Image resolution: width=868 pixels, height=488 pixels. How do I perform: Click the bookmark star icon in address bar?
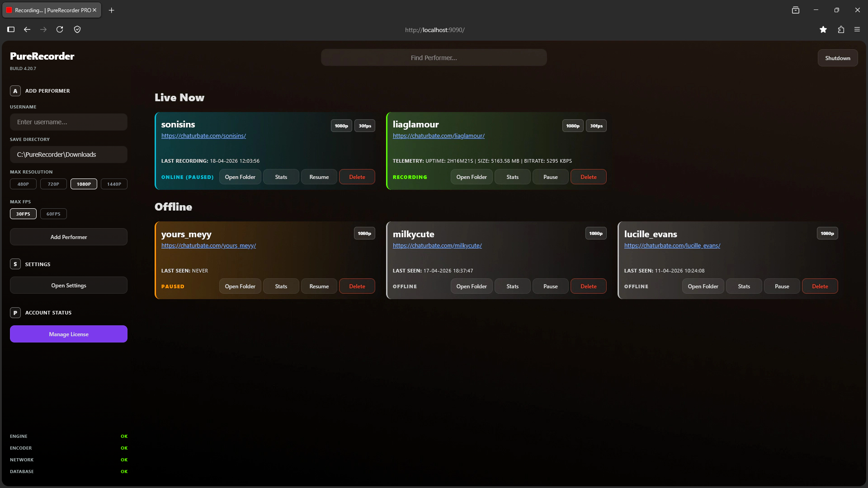click(x=823, y=29)
